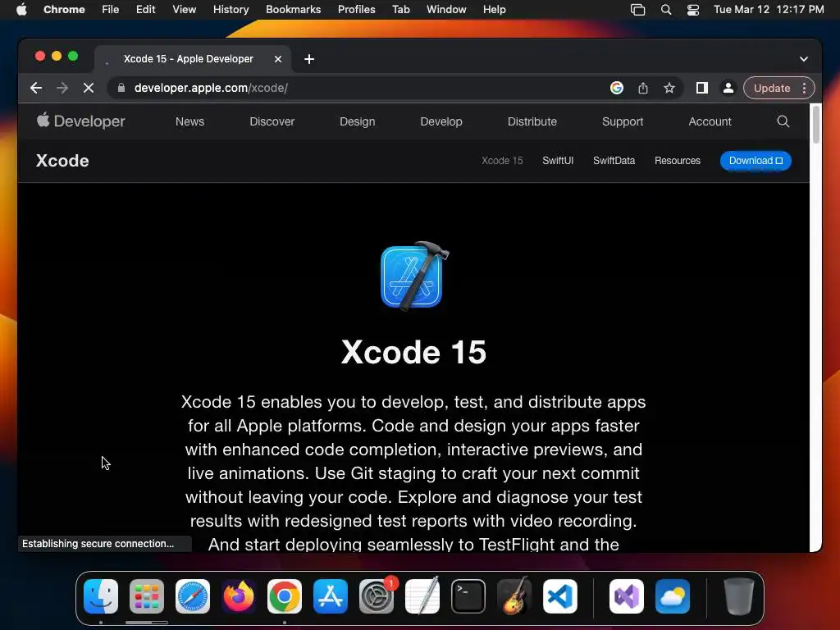Launch Terminal from the dock

[x=468, y=596]
